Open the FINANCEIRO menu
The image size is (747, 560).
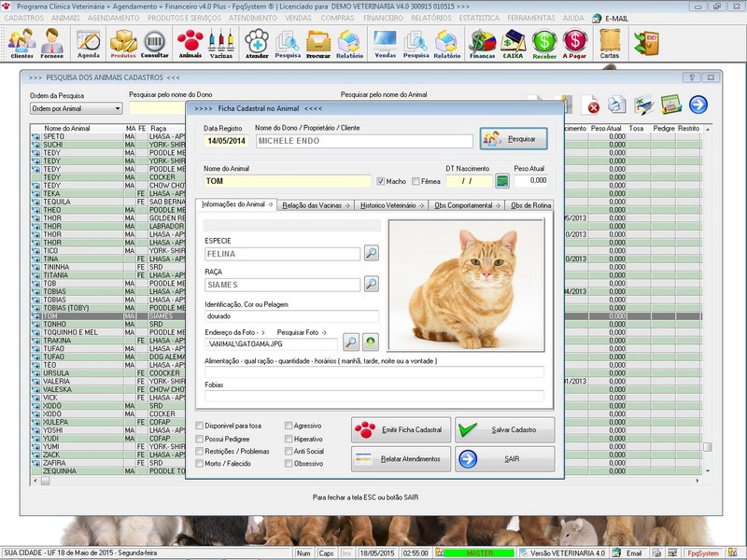tap(383, 18)
